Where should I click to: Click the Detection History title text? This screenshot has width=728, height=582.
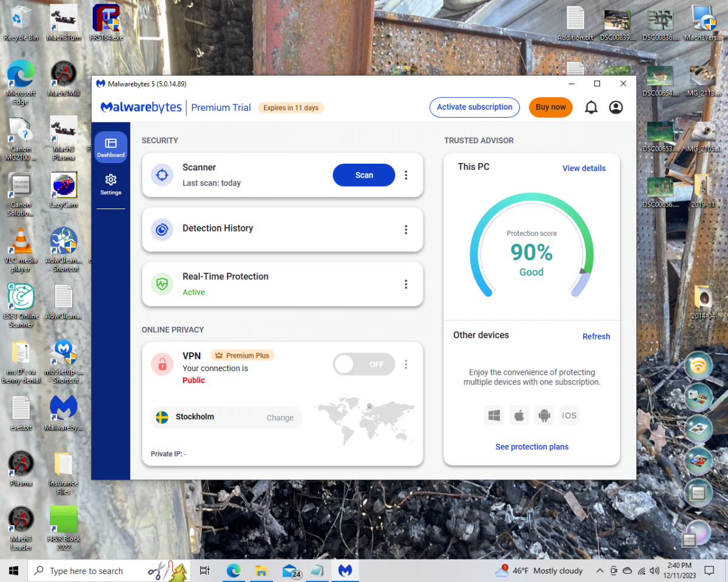218,229
